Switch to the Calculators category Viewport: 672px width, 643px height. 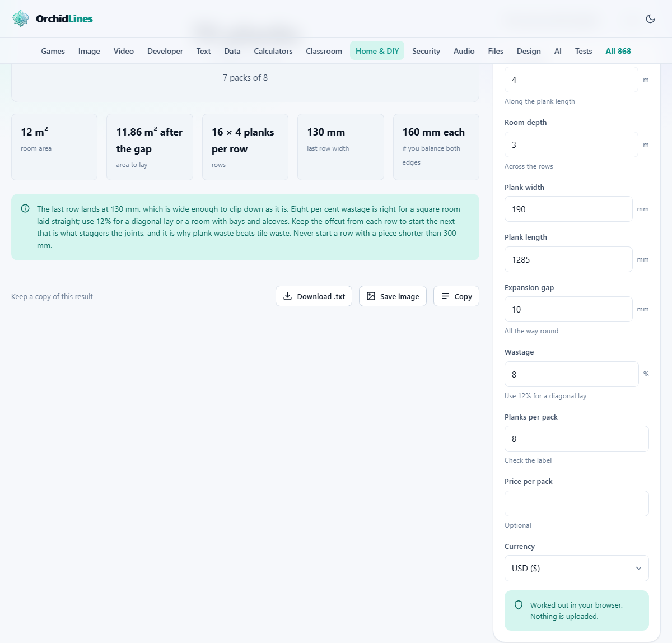tap(273, 51)
